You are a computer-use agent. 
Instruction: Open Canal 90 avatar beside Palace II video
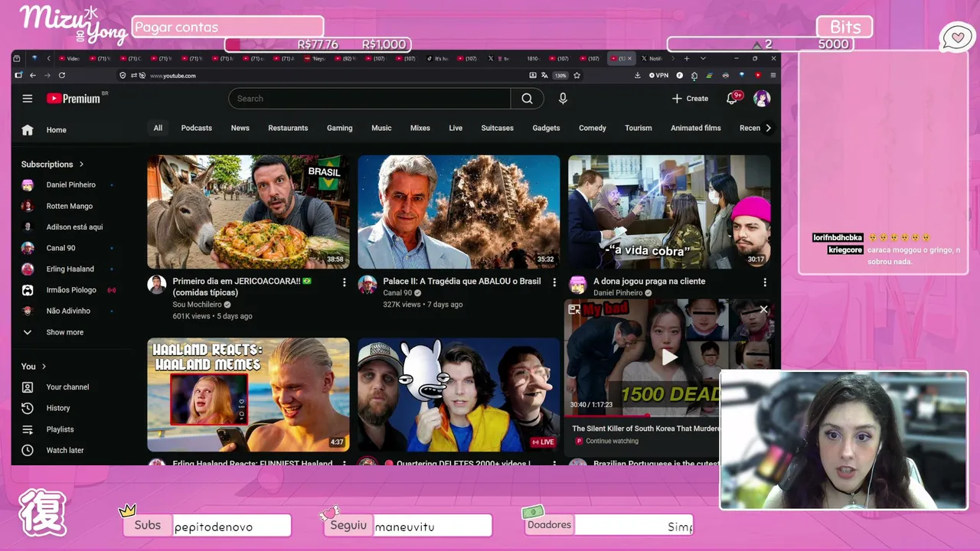click(367, 285)
